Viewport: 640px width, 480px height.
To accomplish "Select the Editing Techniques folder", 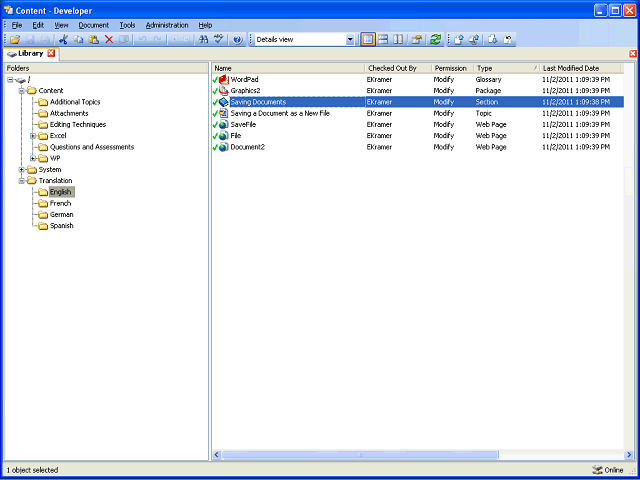I will (x=78, y=124).
